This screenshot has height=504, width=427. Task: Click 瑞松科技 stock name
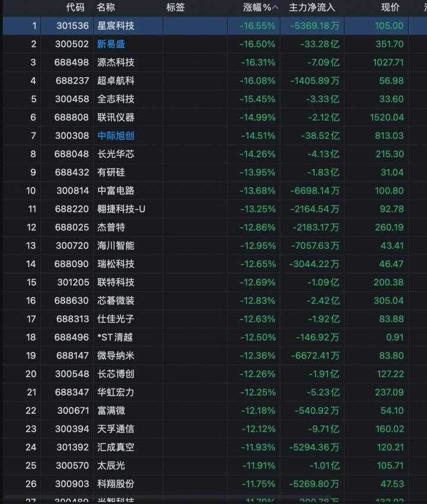[116, 264]
